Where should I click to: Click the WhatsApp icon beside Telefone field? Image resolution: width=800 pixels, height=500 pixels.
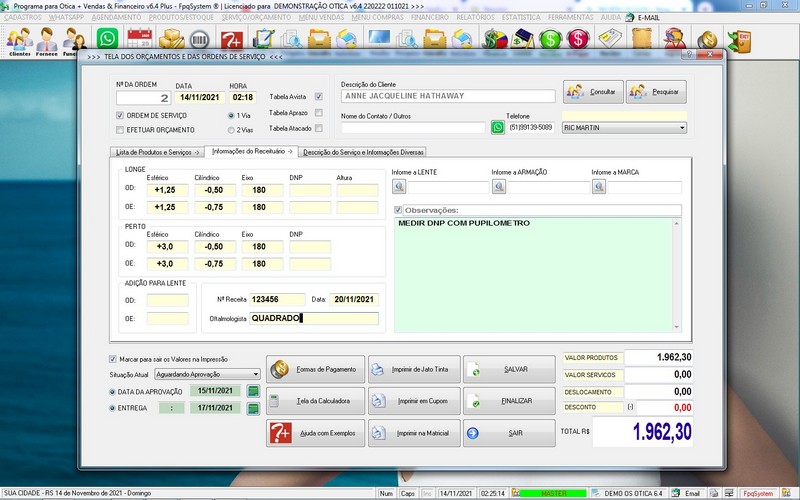point(498,128)
